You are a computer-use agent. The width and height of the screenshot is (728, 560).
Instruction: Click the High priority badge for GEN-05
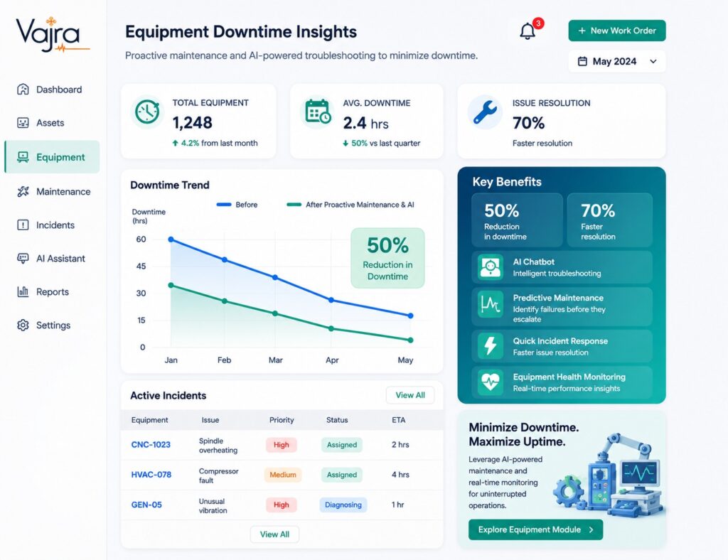pos(281,505)
